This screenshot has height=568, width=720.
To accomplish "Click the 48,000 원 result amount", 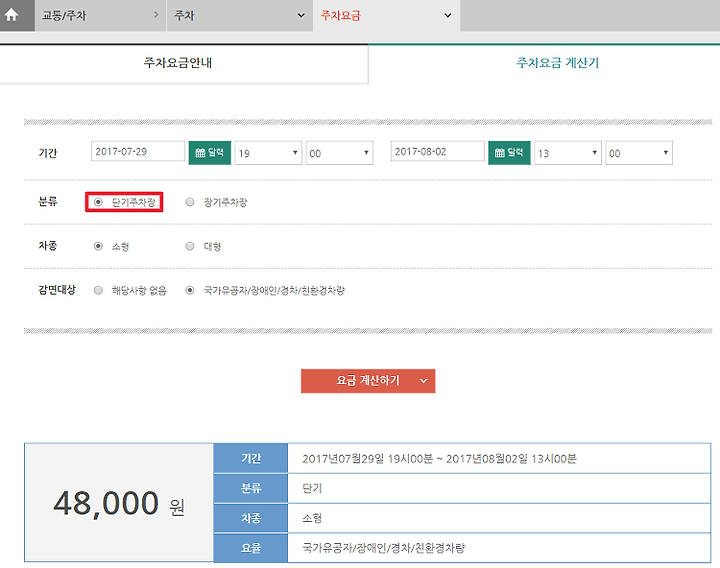I will tap(119, 504).
